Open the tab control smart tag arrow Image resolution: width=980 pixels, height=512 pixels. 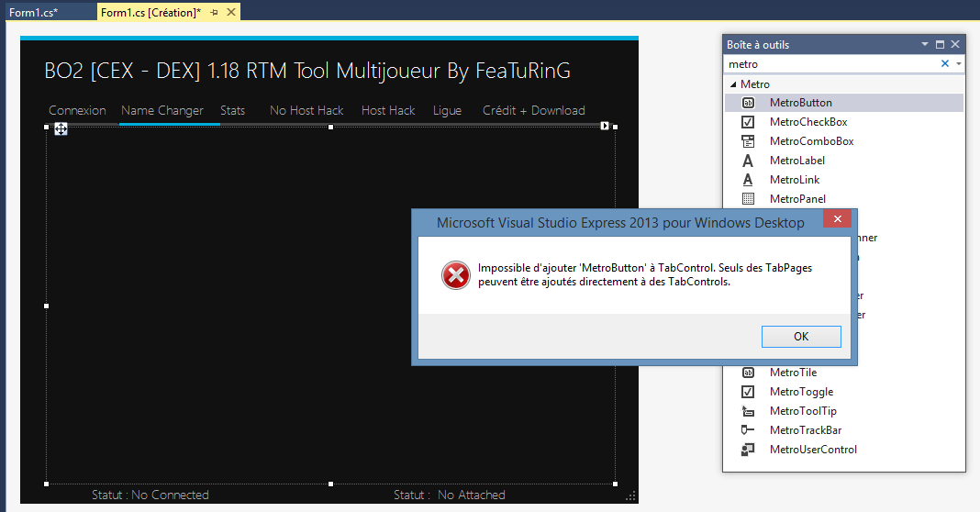(605, 126)
